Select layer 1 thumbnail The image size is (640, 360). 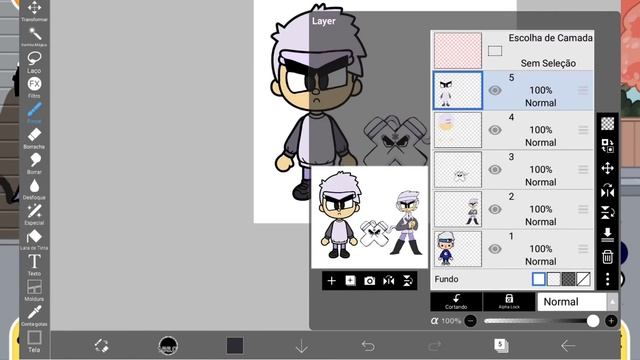(x=458, y=249)
